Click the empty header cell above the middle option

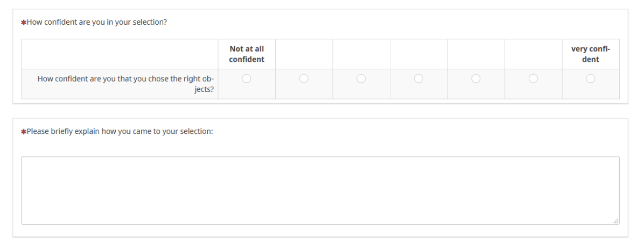click(x=418, y=54)
